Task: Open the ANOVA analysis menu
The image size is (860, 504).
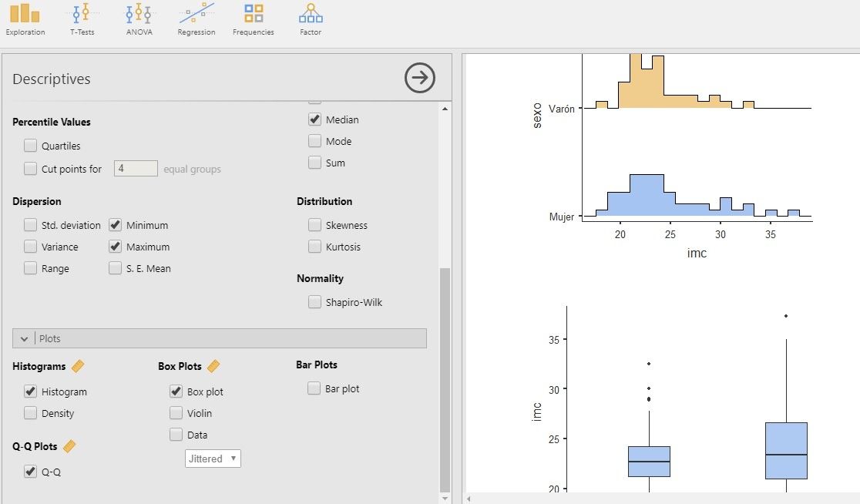Action: click(x=139, y=19)
